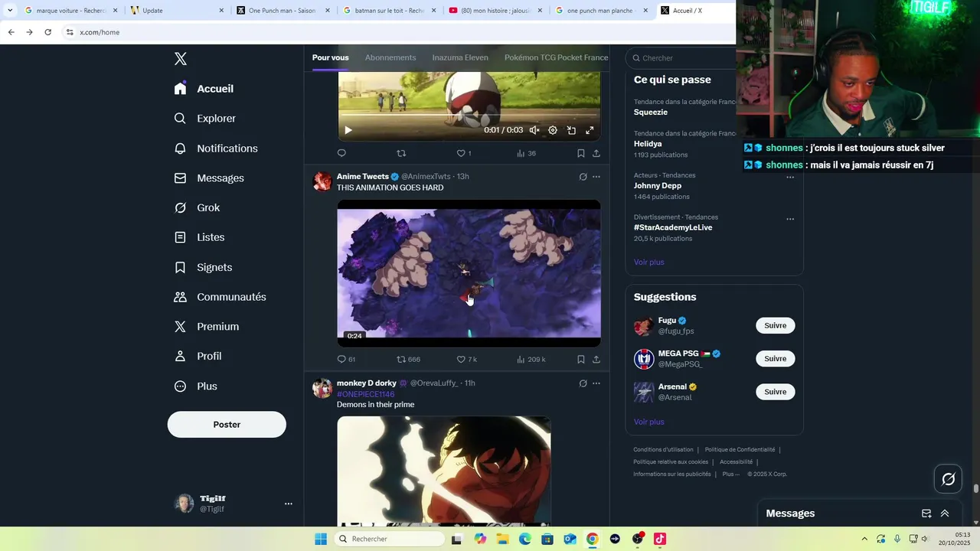Image resolution: width=980 pixels, height=551 pixels.
Task: Open Listes in the sidebar
Action: pos(199,237)
